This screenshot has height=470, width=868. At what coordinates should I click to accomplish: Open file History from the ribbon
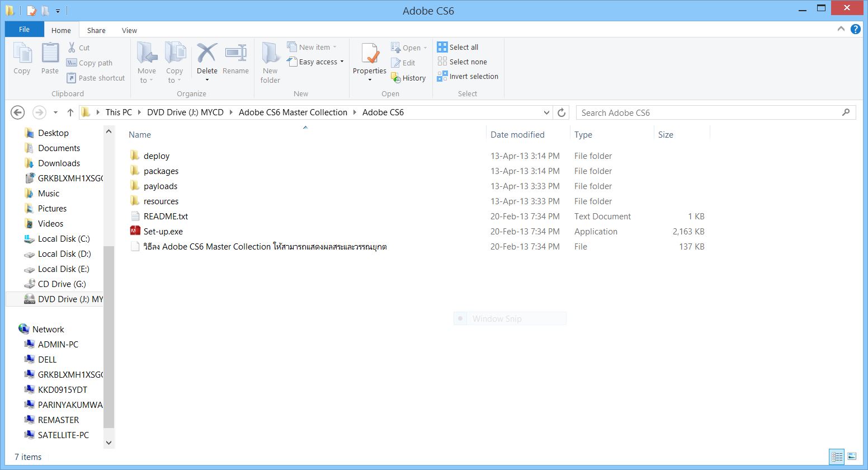click(408, 78)
